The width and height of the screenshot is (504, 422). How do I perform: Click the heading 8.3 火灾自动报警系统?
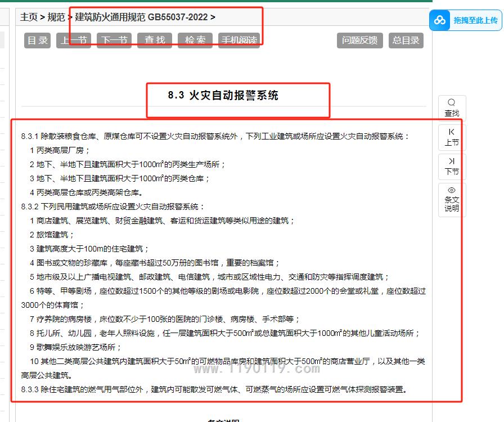point(223,96)
